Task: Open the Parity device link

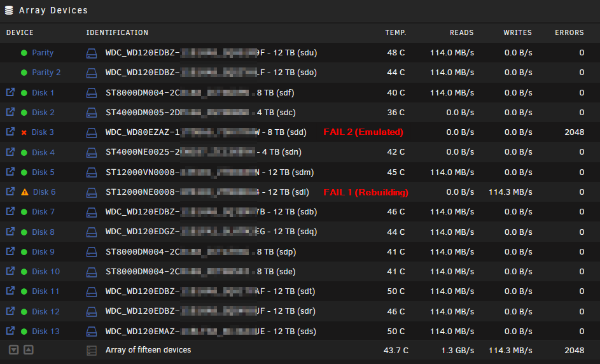Action: (x=43, y=53)
